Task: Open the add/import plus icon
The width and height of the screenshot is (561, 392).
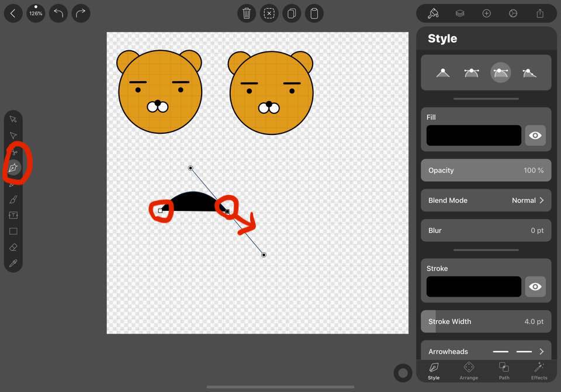Action: pos(487,13)
